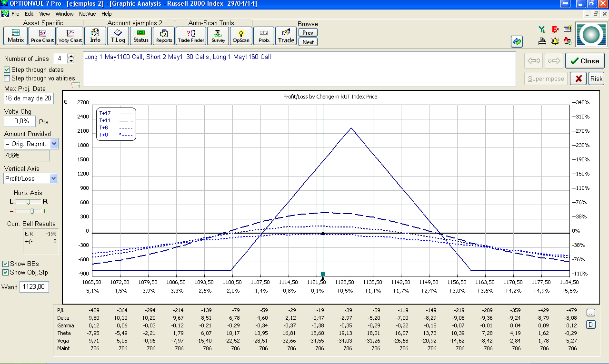Increase Number of Lines with up arrow
The image size is (609, 364).
pos(71,56)
